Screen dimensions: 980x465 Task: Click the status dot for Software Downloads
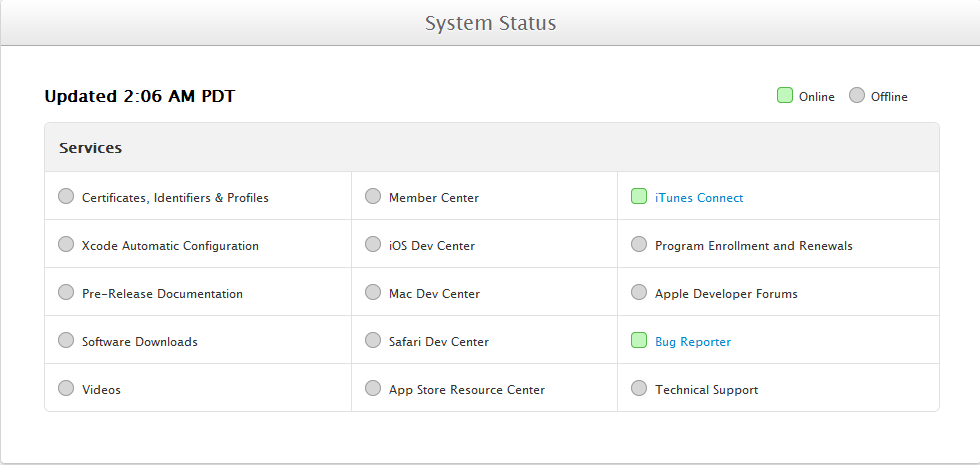tap(66, 341)
